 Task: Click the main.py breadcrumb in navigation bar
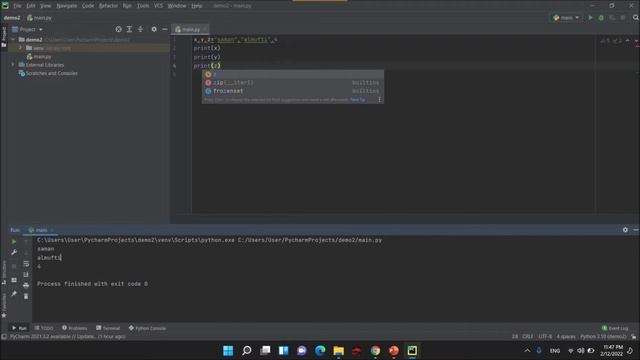pyautogui.click(x=40, y=18)
